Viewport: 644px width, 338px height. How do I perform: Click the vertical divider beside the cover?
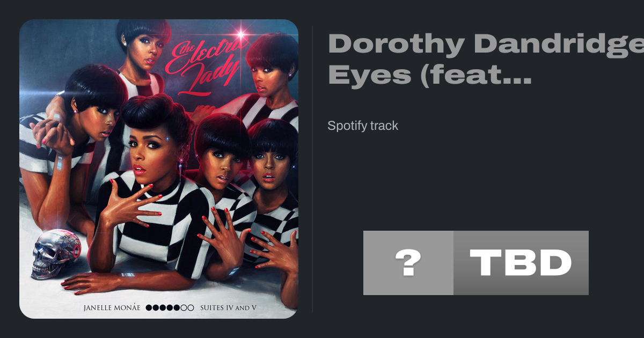(313, 169)
